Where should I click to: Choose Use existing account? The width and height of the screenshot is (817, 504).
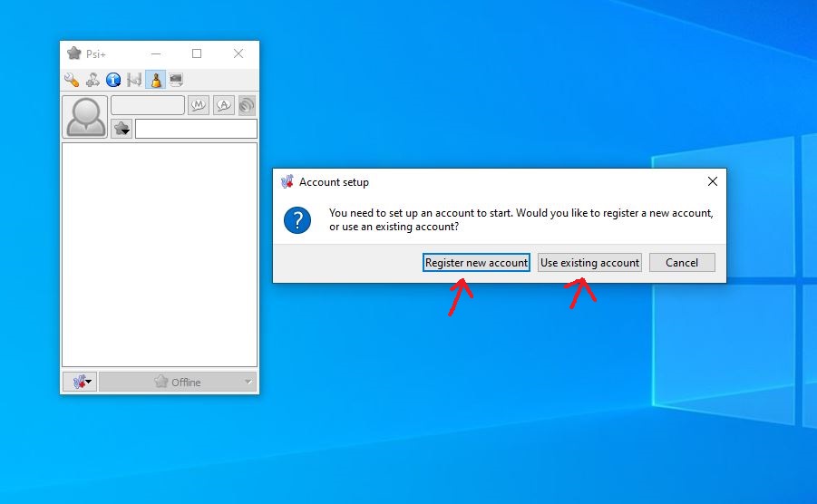589,263
